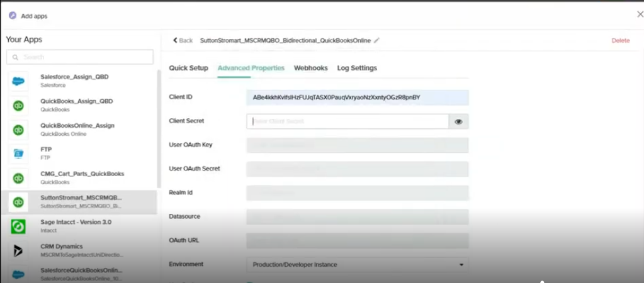Click the Client ID field

pos(357,97)
